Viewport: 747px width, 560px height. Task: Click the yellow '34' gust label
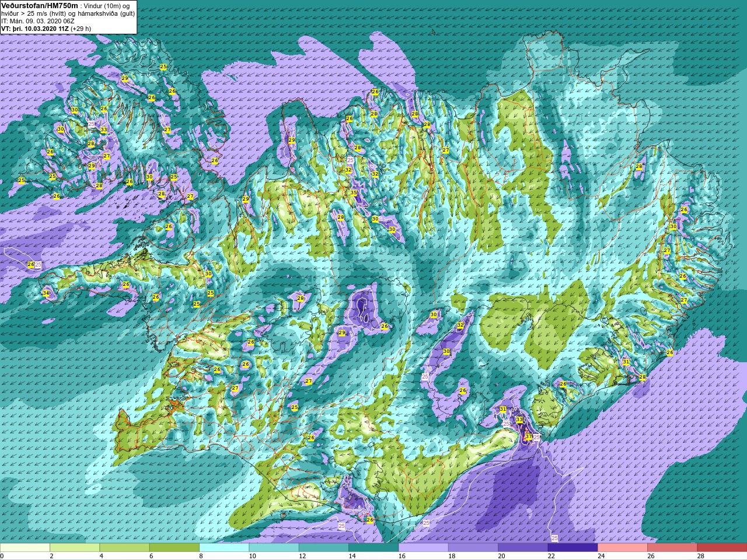pyautogui.click(x=46, y=293)
